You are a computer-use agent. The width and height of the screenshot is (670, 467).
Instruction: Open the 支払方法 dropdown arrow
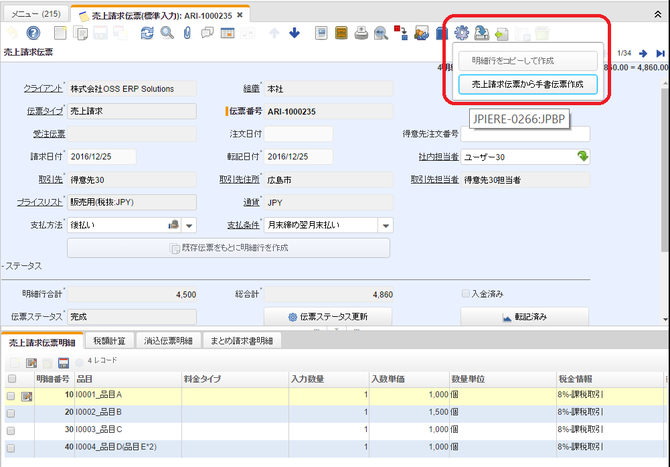pos(189,225)
